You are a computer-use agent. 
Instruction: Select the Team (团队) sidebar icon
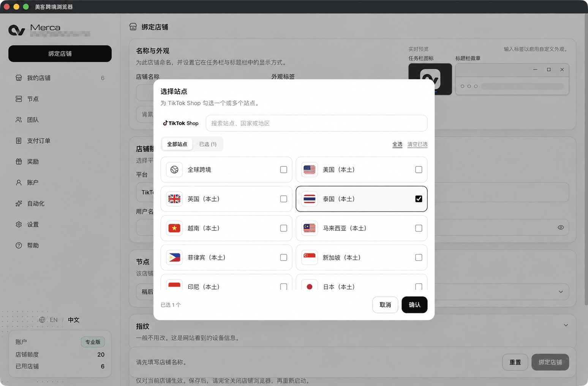[19, 120]
